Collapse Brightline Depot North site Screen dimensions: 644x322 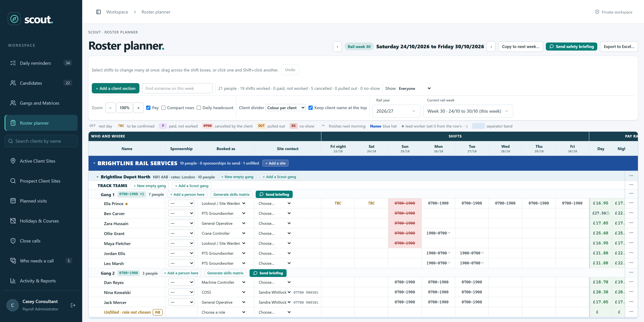(x=98, y=177)
